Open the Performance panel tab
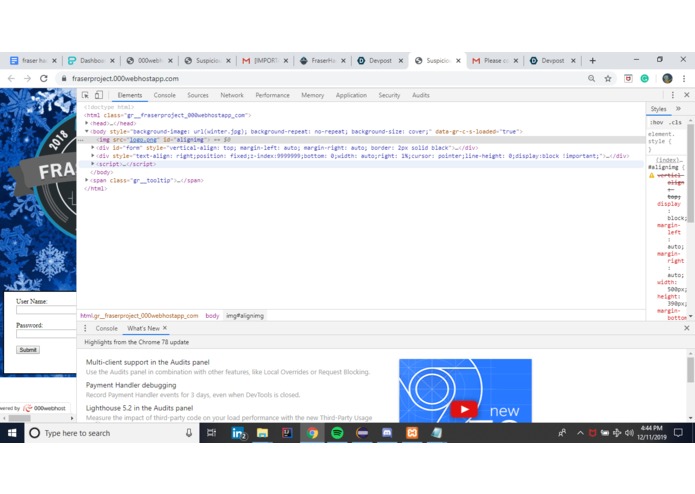This screenshot has height=494, width=695. (x=272, y=95)
